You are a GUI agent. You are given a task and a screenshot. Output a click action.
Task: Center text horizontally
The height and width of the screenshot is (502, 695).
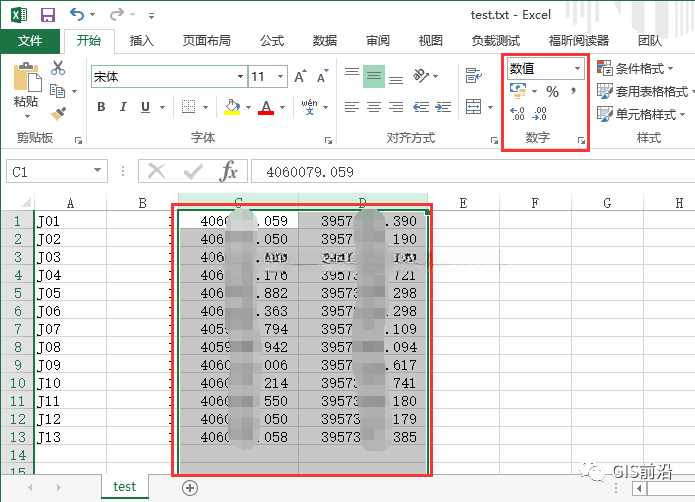pos(374,107)
